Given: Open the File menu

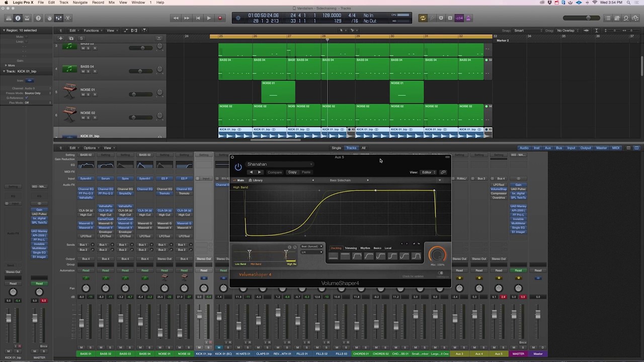Looking at the screenshot, I should (x=40, y=3).
